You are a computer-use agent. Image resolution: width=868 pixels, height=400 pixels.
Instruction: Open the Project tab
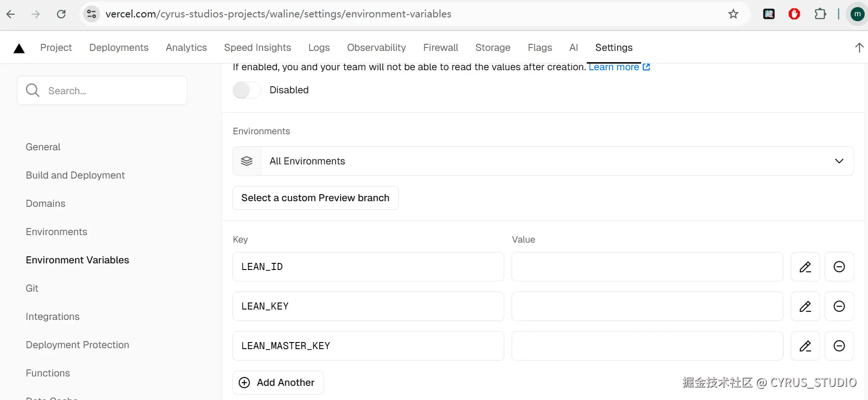pyautogui.click(x=56, y=48)
